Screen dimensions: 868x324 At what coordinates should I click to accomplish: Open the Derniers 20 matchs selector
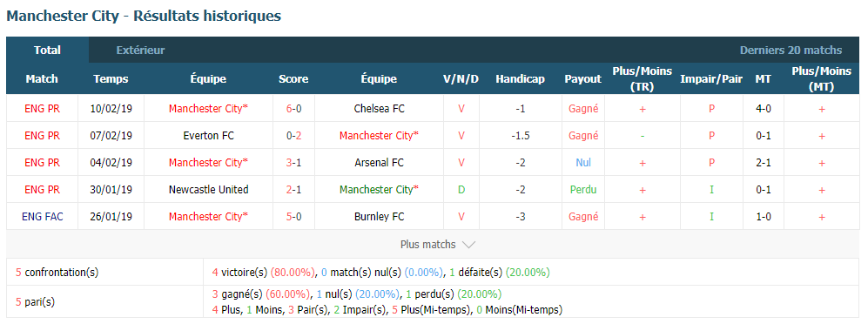point(791,51)
